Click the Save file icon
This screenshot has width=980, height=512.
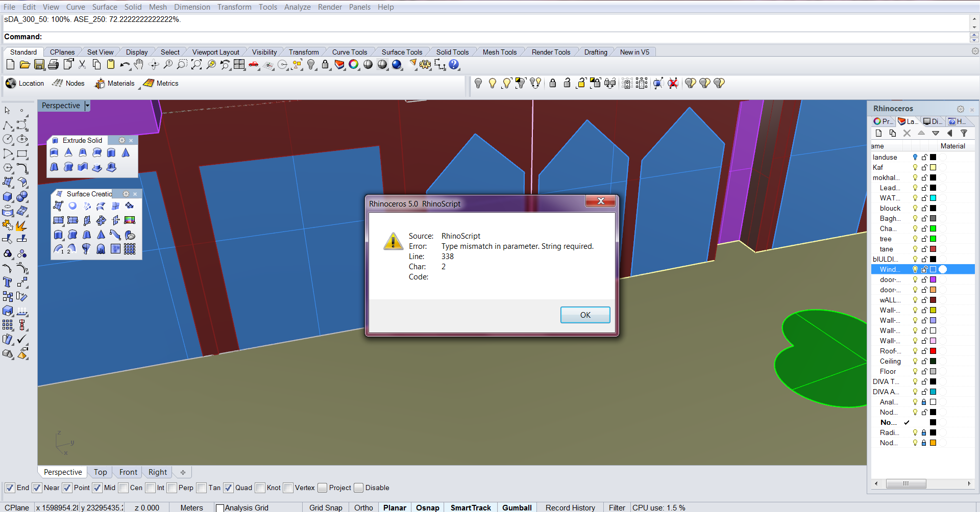(x=39, y=65)
